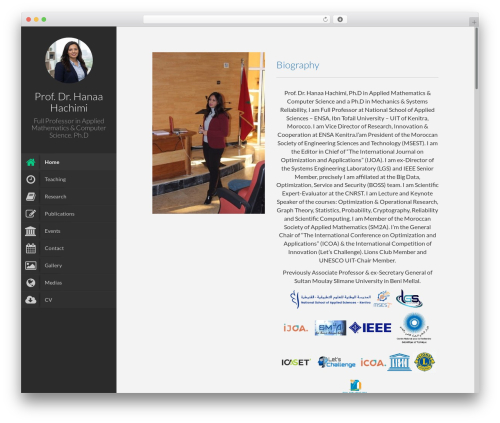The image size is (500, 423).
Task: Click the Previously Associate Professor paragraph
Action: pyautogui.click(x=357, y=277)
